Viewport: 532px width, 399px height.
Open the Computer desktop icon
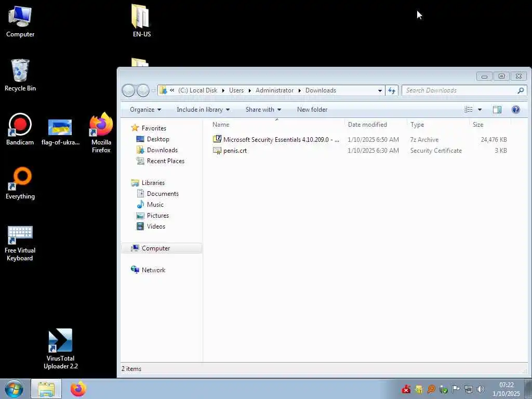tap(20, 21)
